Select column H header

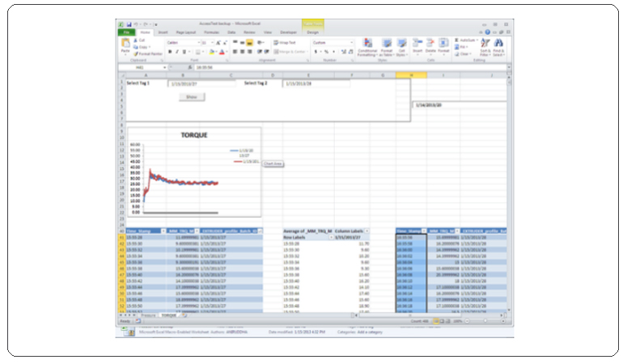pyautogui.click(x=411, y=75)
